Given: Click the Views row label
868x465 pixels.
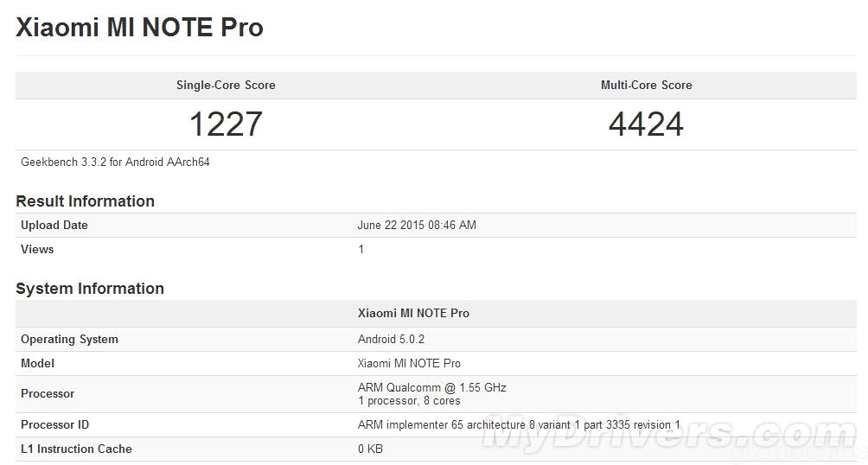Looking at the screenshot, I should pyautogui.click(x=37, y=249).
